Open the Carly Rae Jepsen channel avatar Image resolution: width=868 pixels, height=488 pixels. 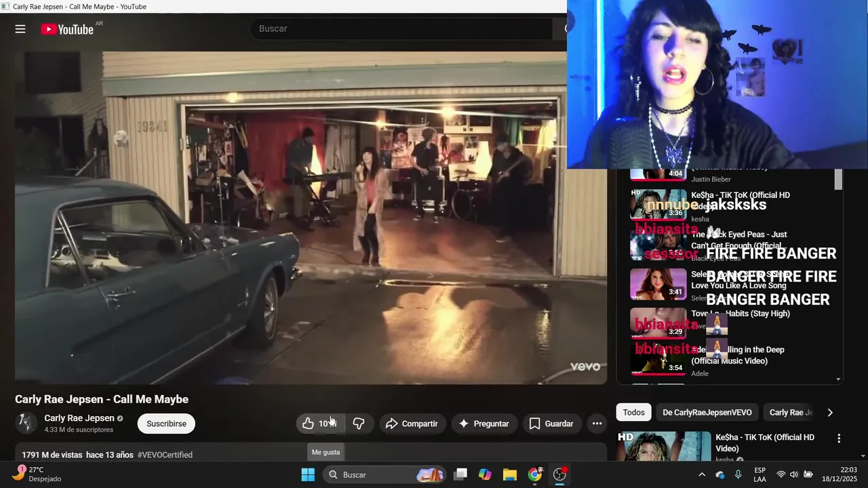(26, 423)
